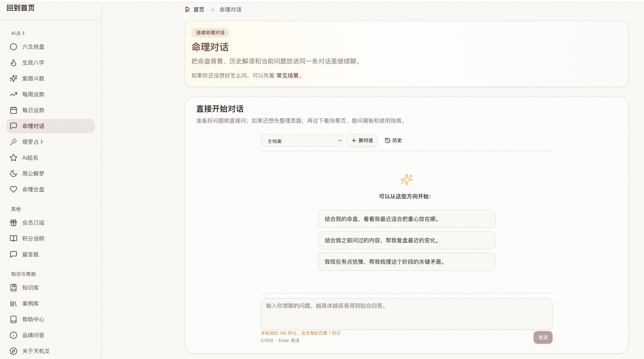Screen dimensions: 644x359
Task: Click the moon icon for 周公解梦
Action: coord(13,174)
